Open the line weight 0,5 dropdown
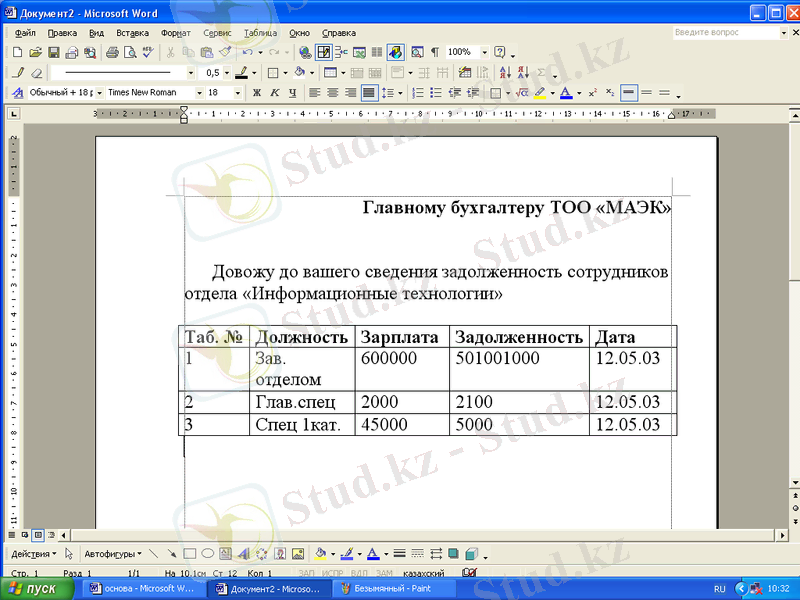This screenshot has height=600, width=800. (227, 73)
